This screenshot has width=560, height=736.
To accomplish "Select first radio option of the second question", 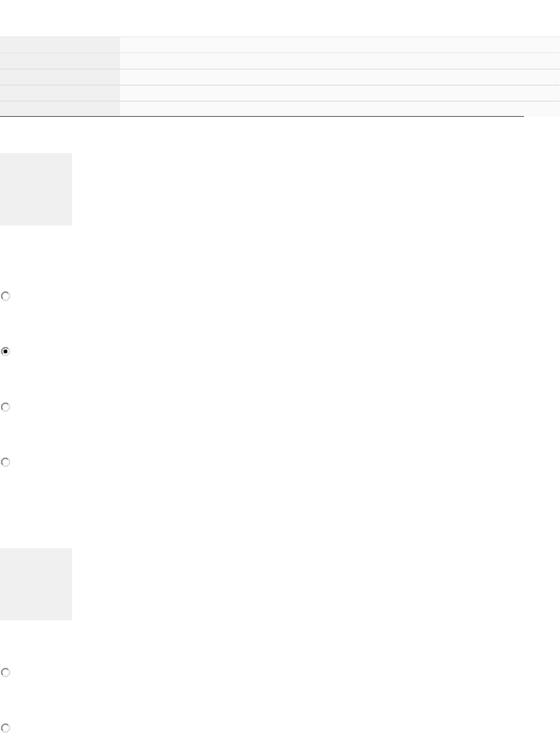I will click(6, 672).
